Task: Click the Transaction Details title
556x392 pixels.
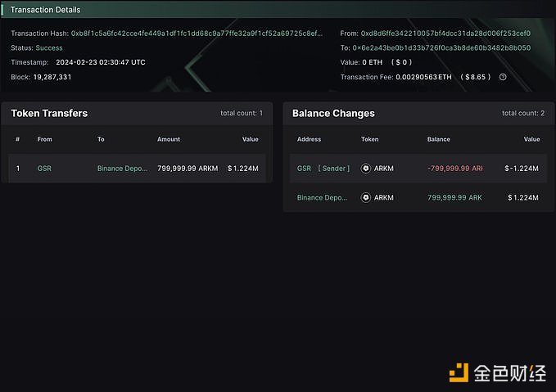Action: click(45, 10)
